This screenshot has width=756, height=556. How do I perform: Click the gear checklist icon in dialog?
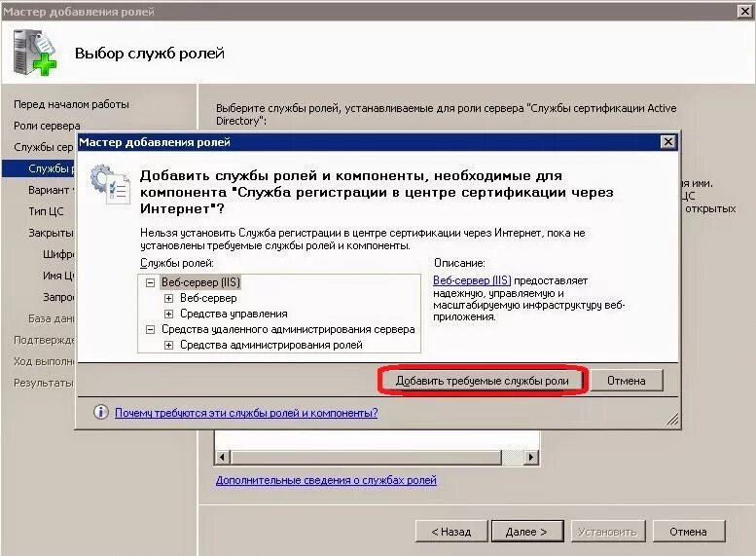110,184
